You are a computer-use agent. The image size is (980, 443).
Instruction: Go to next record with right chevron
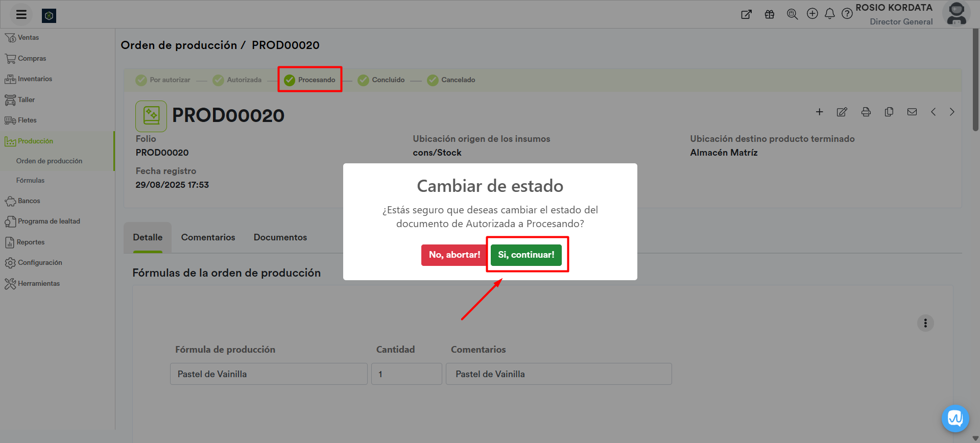[951, 112]
